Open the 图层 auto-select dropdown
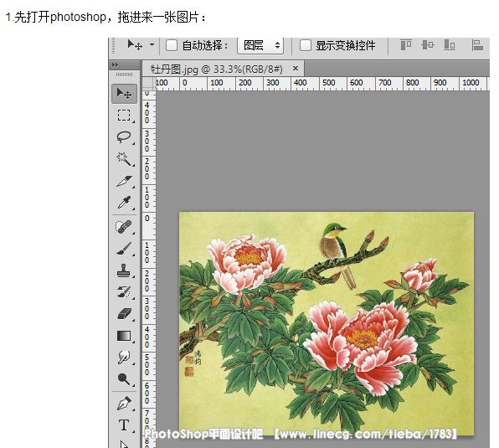This screenshot has width=499, height=448. pos(260,45)
